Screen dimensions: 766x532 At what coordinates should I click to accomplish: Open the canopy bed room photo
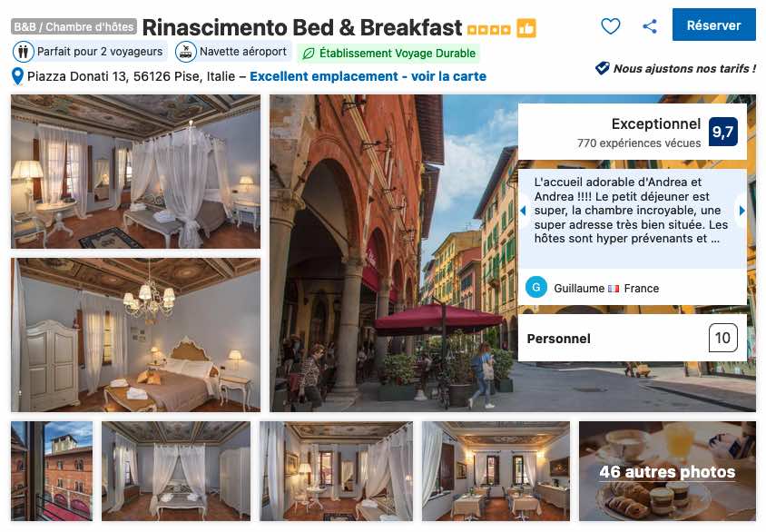tap(136, 172)
